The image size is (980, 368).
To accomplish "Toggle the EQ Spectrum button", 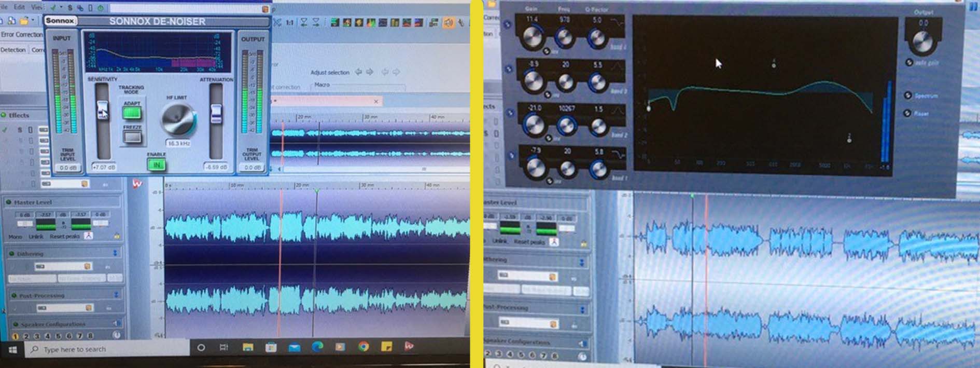I will [908, 96].
